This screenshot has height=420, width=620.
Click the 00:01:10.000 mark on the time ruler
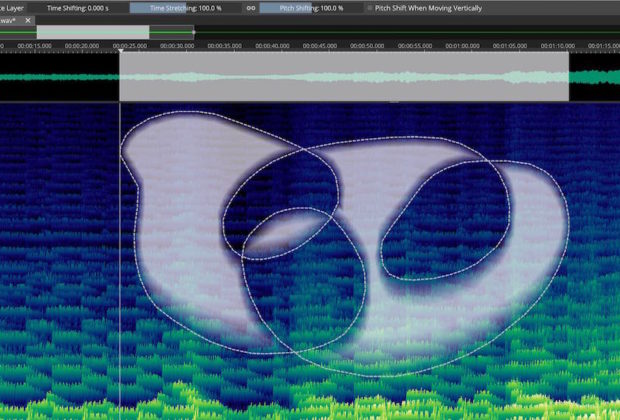(x=558, y=46)
